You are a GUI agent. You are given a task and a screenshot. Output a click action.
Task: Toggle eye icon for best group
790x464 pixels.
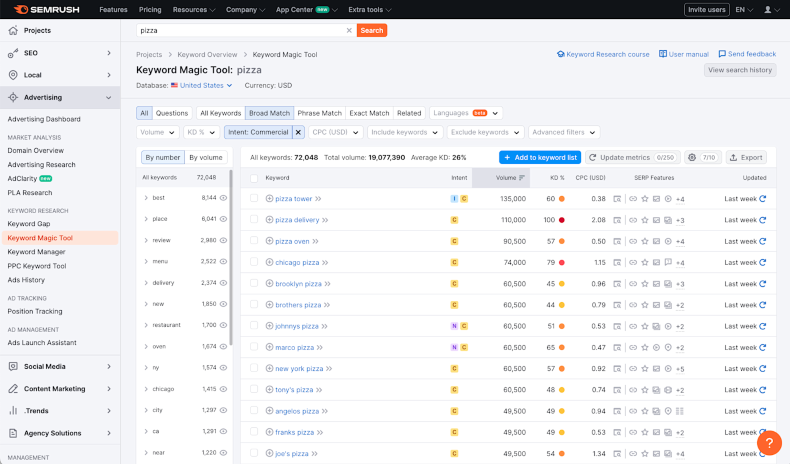pos(223,197)
